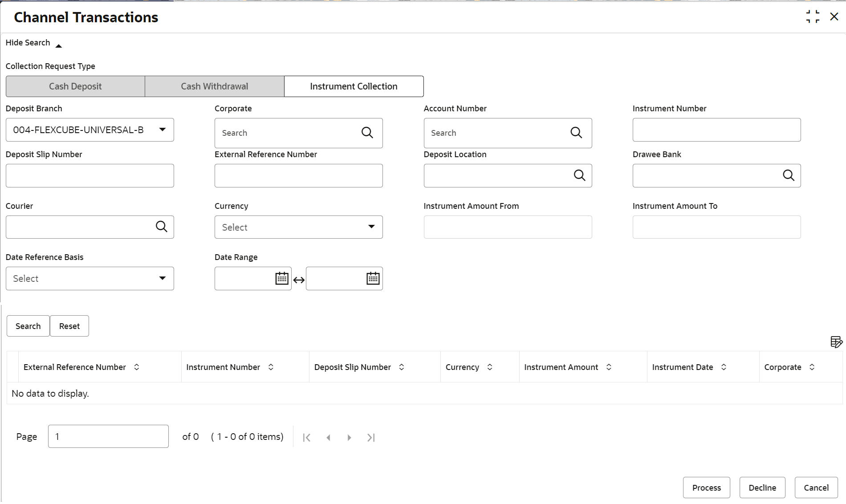Expand the Currency dropdown
The image size is (846, 504).
click(x=371, y=227)
